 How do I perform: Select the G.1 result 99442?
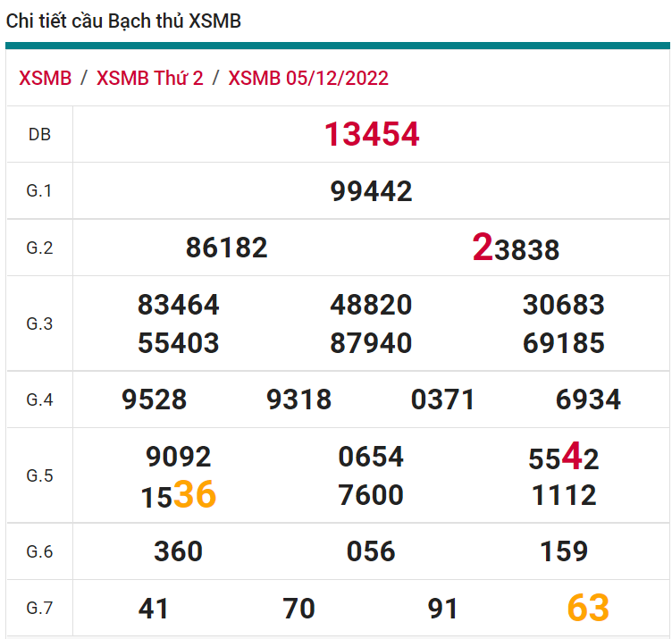pos(371,191)
